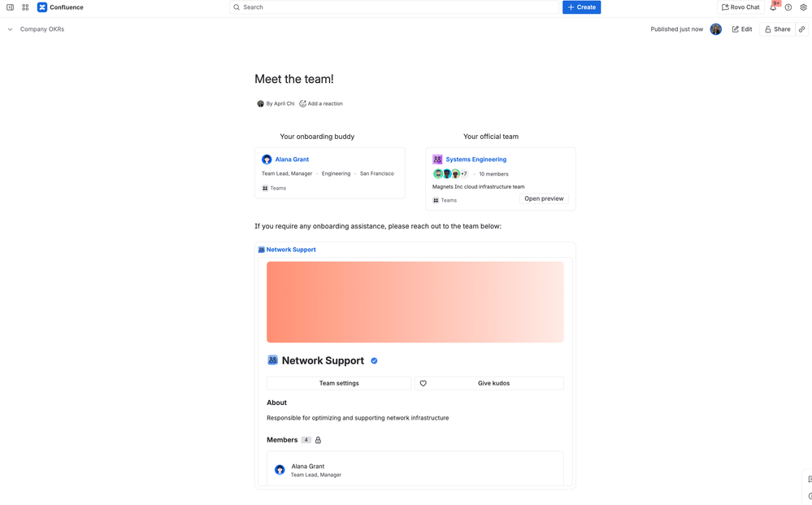812x505 pixels.
Task: Click April Chi's author avatar
Action: [x=261, y=103]
